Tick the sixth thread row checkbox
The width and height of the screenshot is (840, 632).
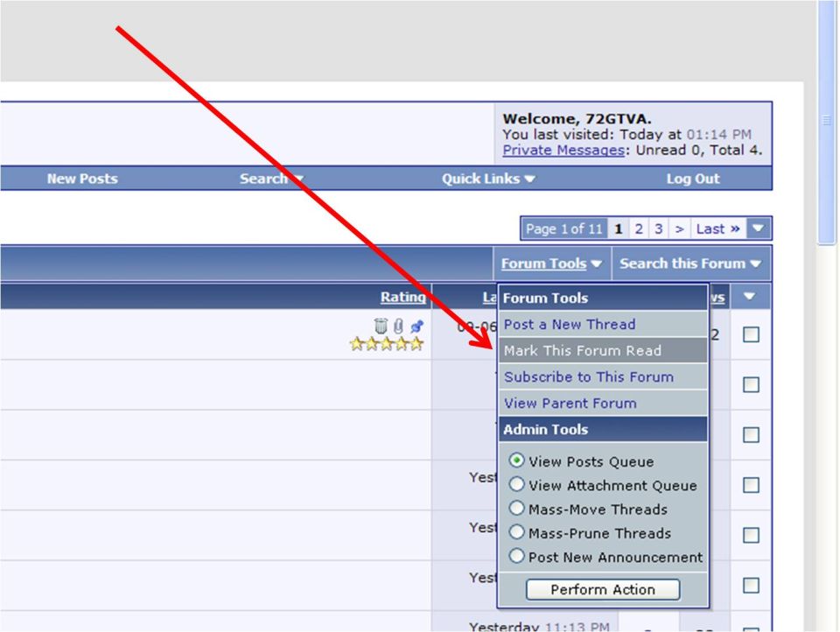[x=751, y=586]
